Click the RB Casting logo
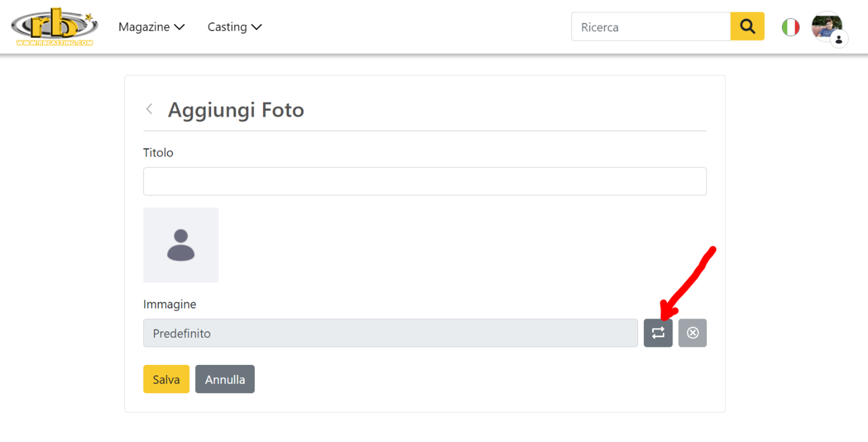Image resolution: width=868 pixels, height=442 pixels. click(x=54, y=27)
